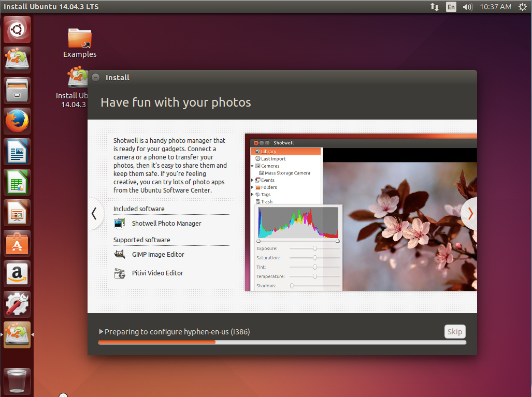Expand the Tags tree node
Viewport: 532px width, 397px height.
(x=252, y=194)
